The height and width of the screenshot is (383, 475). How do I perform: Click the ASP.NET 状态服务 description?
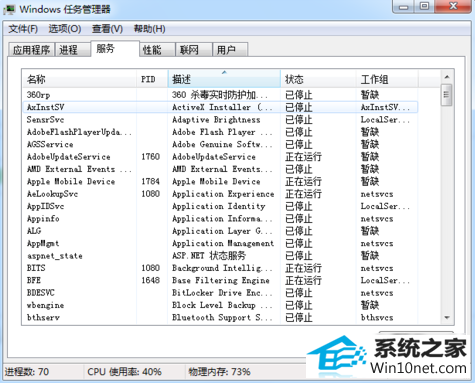(x=209, y=256)
